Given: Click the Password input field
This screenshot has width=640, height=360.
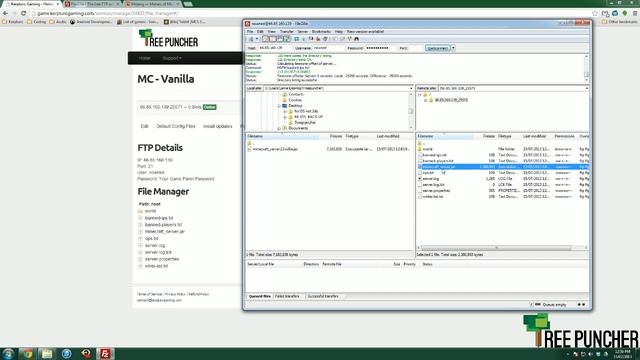Looking at the screenshot, I should 380,48.
